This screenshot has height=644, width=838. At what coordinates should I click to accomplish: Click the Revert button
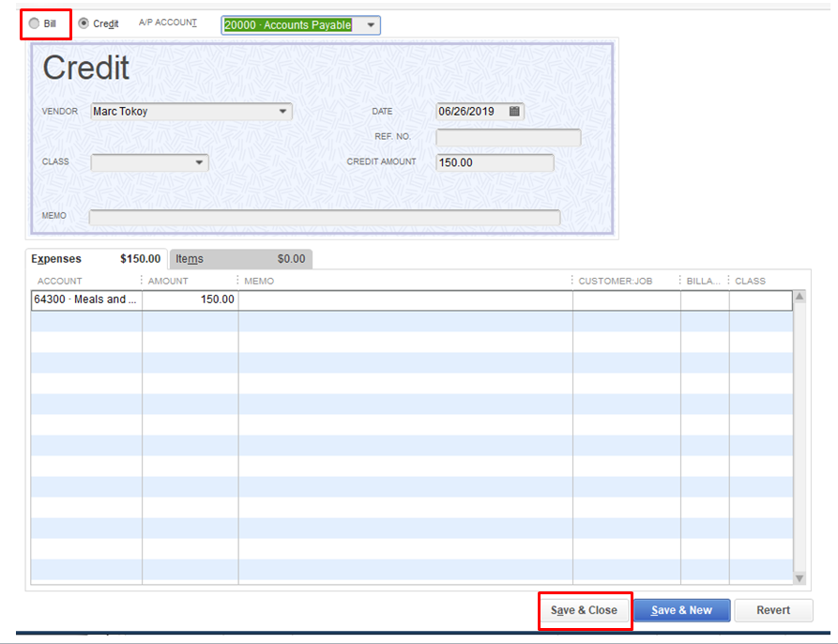point(773,610)
